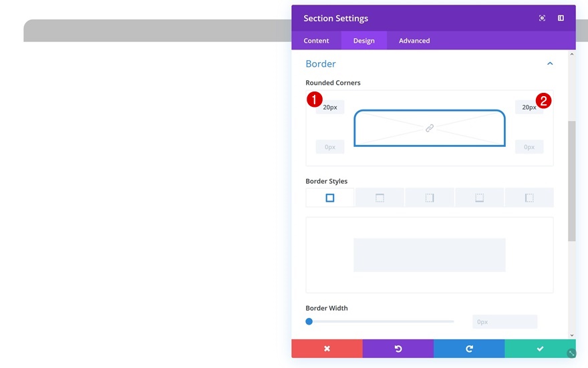Edit the bottom-right corner radius field
588x368 pixels.
529,147
